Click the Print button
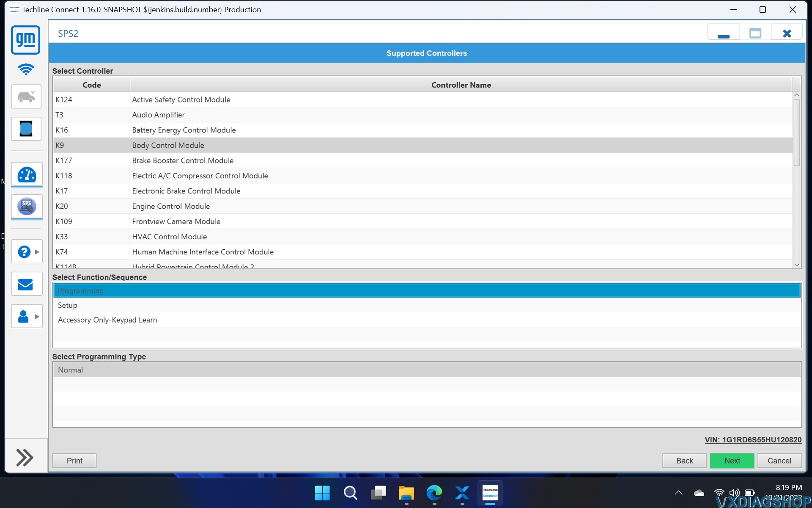Viewport: 812px width, 508px height. click(x=74, y=461)
